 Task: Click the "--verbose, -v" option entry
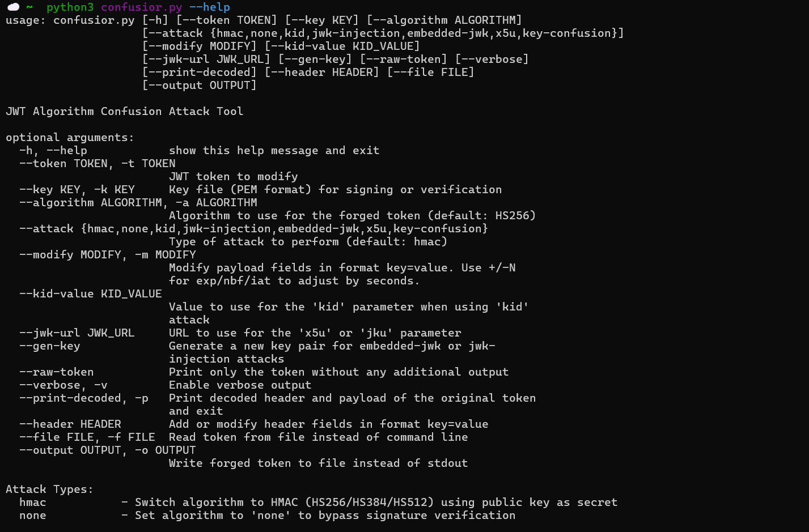(x=63, y=385)
